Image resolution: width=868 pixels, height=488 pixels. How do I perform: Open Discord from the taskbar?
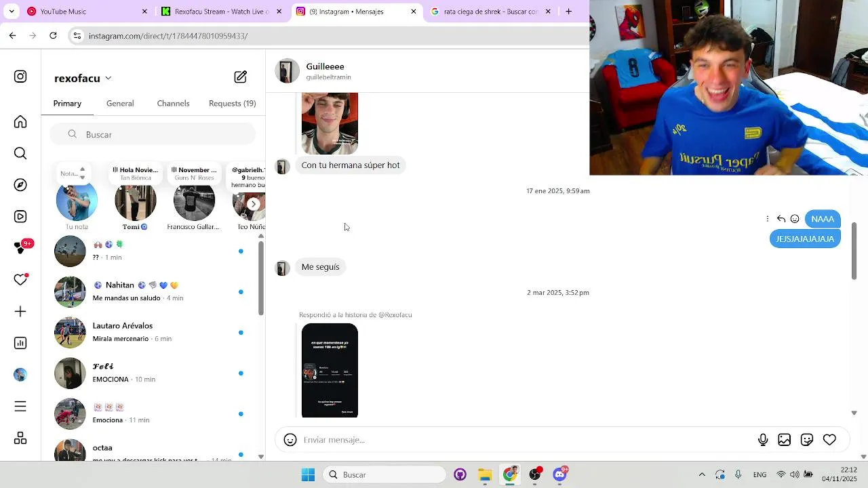click(560, 474)
